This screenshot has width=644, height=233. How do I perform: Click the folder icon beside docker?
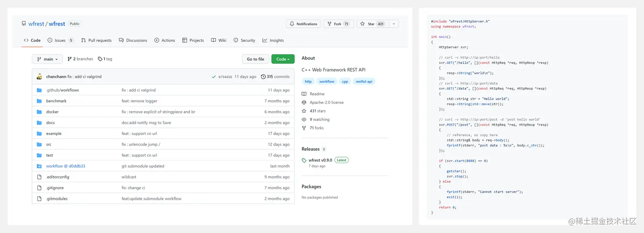(x=39, y=112)
